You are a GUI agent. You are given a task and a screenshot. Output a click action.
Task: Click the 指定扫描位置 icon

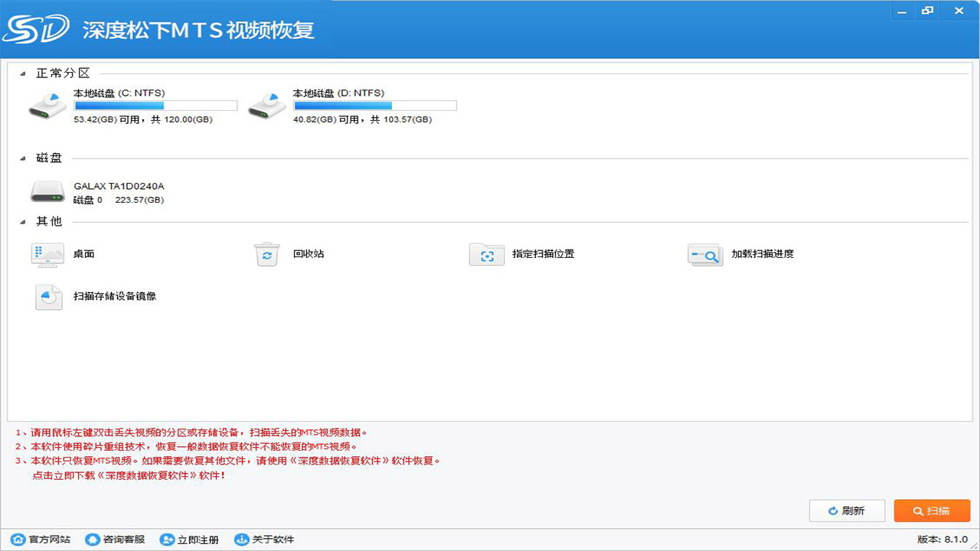click(x=486, y=254)
